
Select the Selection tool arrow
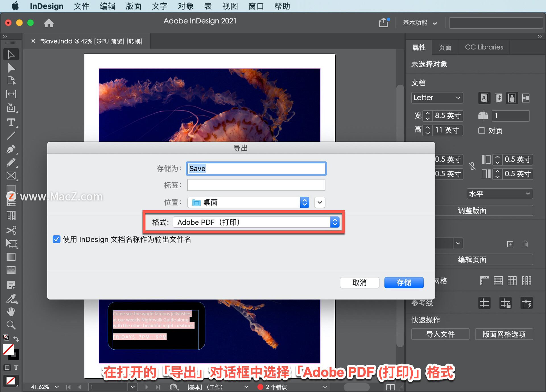11,55
